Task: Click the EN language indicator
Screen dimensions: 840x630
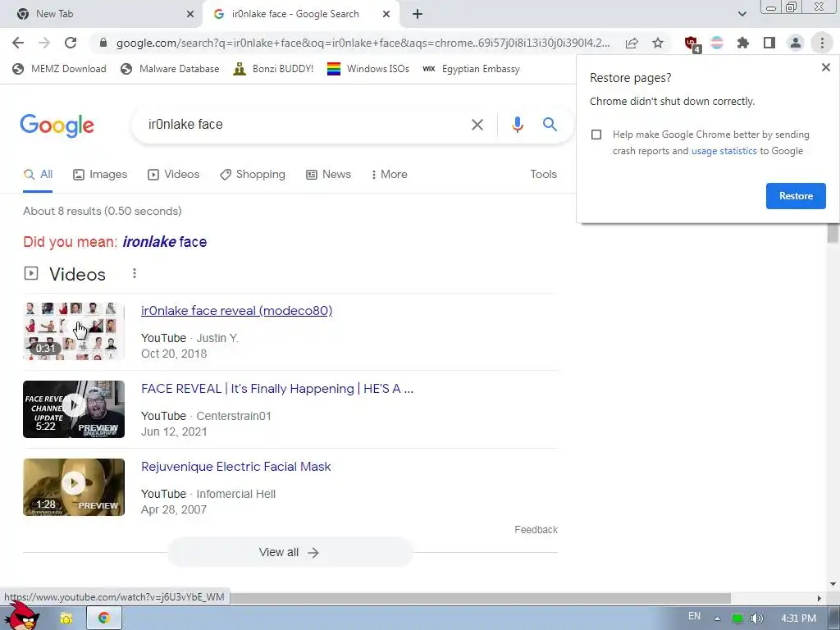Action: [x=694, y=616]
